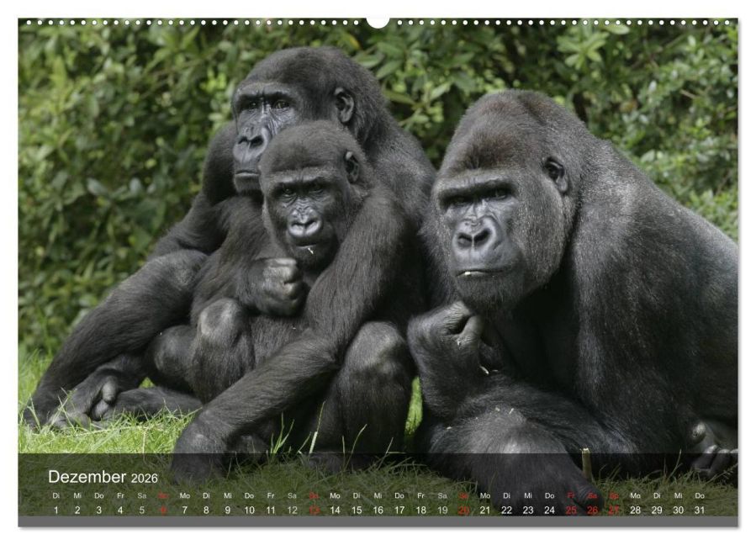Click the year "2026" next to Dezember
Image resolution: width=756 pixels, height=545 pixels.
click(x=144, y=478)
